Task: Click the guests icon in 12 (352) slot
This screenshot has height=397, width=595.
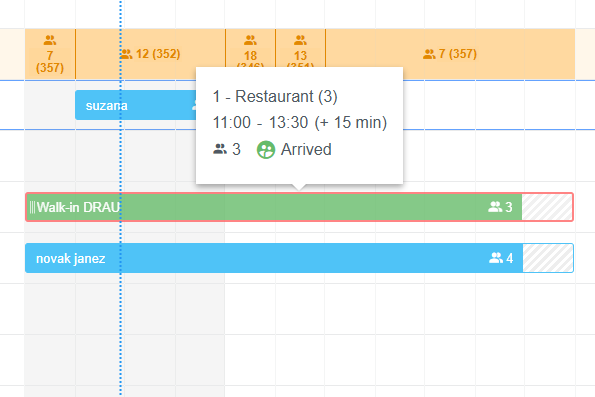Action: click(127, 54)
